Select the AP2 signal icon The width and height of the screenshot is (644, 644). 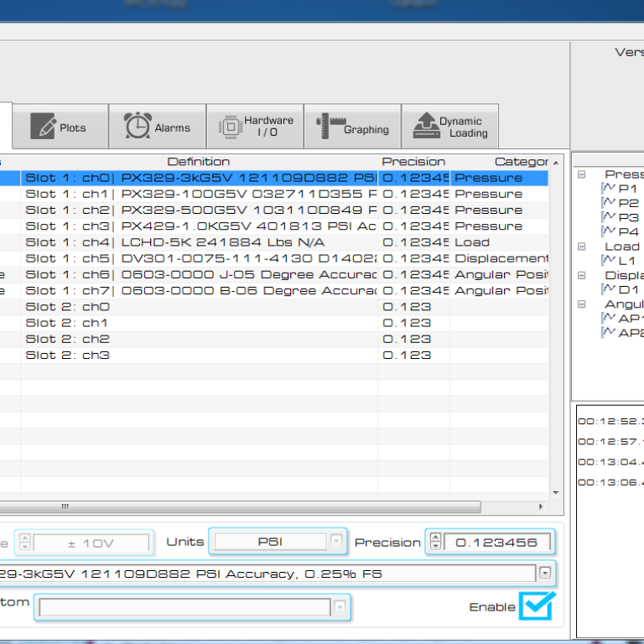[x=608, y=332]
